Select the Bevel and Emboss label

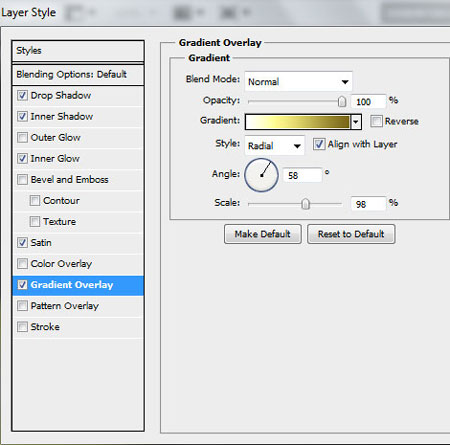coord(69,180)
